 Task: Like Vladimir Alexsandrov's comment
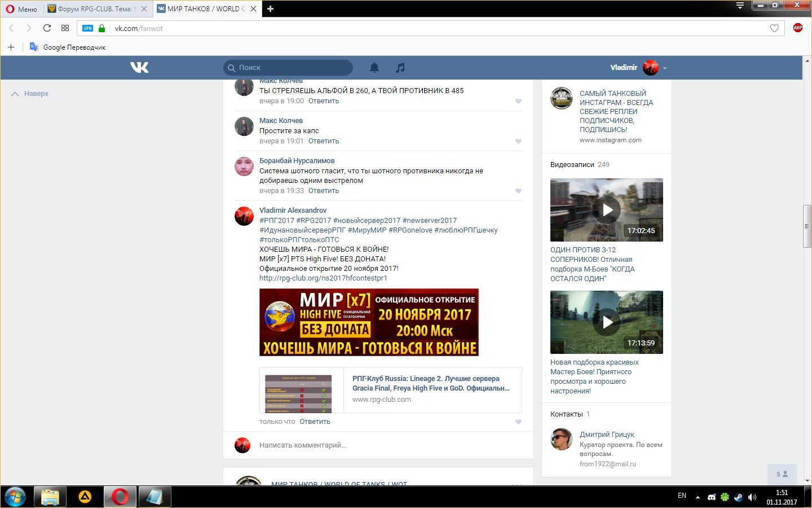(x=518, y=422)
